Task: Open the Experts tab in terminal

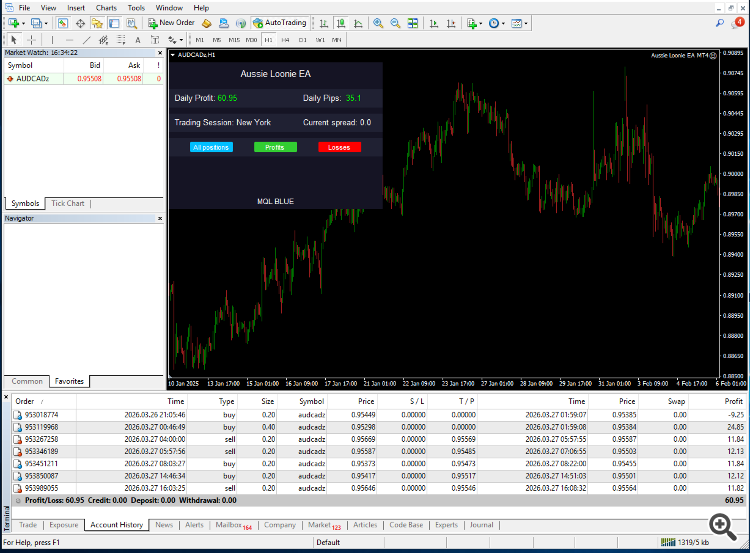Action: [446, 525]
